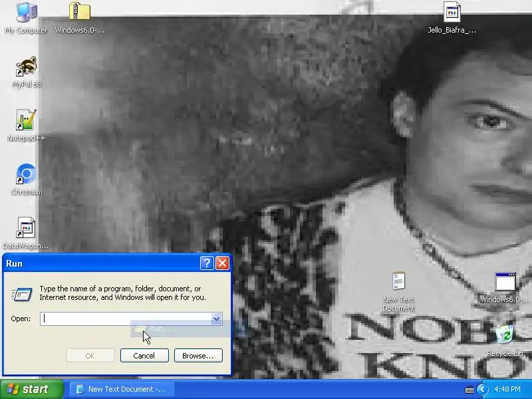The image size is (532, 399).
Task: Focus the Open text input field
Action: click(x=126, y=319)
